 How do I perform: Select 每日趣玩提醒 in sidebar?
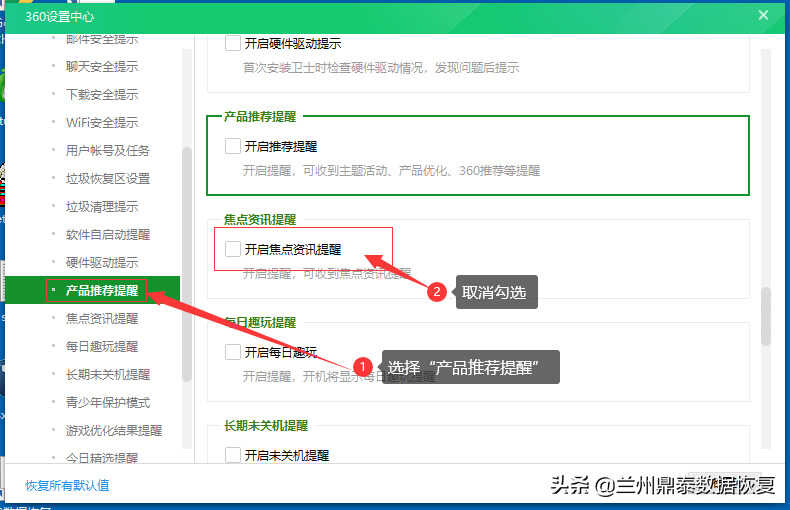point(102,347)
